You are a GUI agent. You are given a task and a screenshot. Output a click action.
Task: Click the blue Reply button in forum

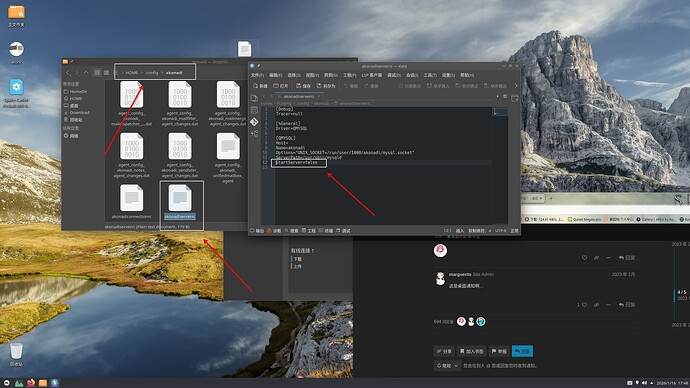coord(522,351)
